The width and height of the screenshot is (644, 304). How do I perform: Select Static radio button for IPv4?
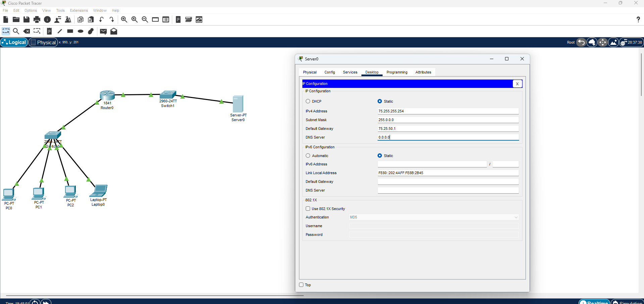[x=380, y=101]
